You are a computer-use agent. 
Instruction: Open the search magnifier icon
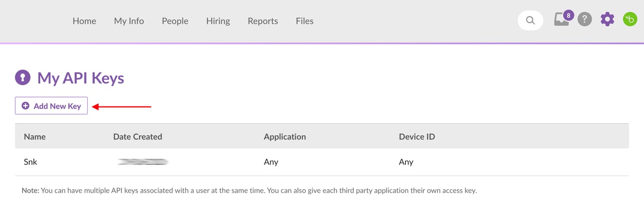pyautogui.click(x=530, y=20)
